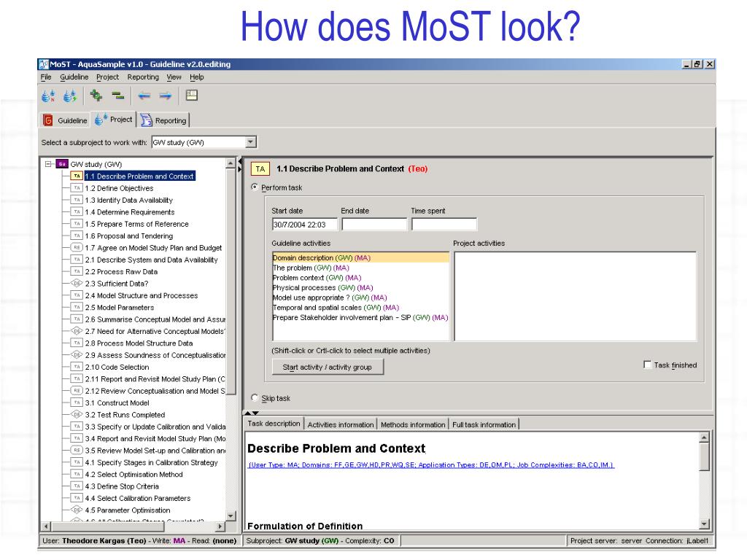Collapse the GW study tree node
Screen dimensions: 747x560
tap(48, 164)
